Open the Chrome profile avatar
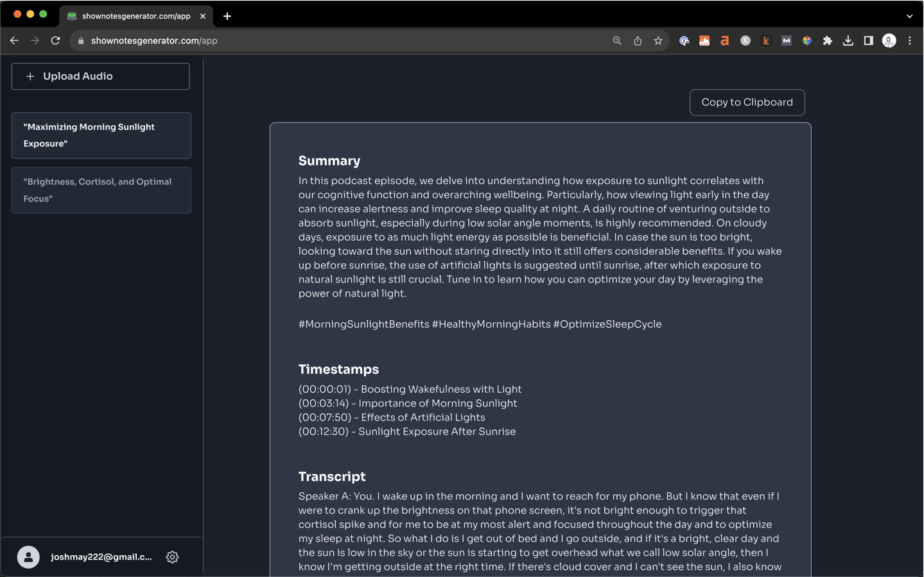Image resolution: width=924 pixels, height=577 pixels. tap(889, 40)
